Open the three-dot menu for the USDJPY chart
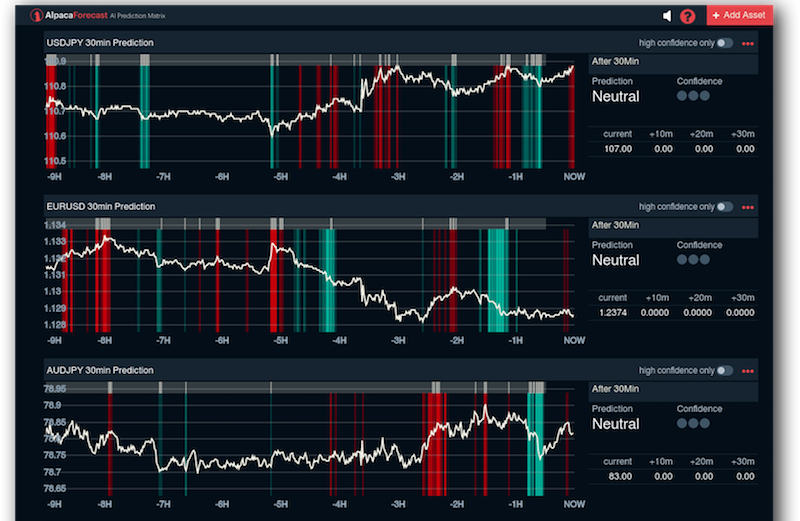The height and width of the screenshot is (521, 800). coord(747,43)
